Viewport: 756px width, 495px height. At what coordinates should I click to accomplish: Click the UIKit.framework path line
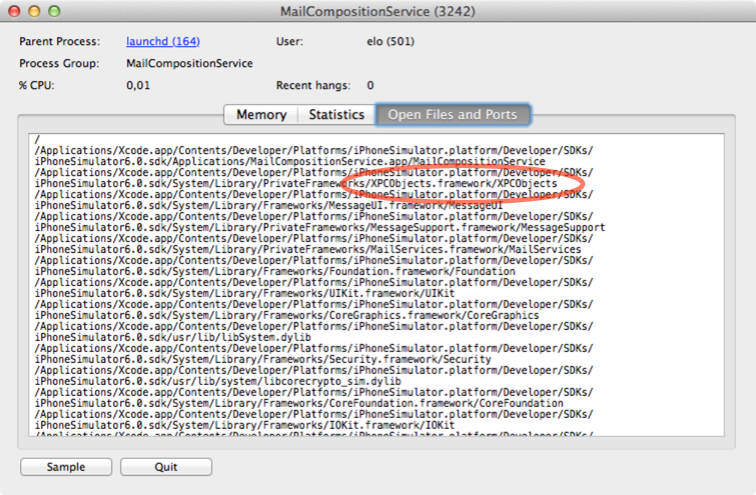[x=256, y=293]
